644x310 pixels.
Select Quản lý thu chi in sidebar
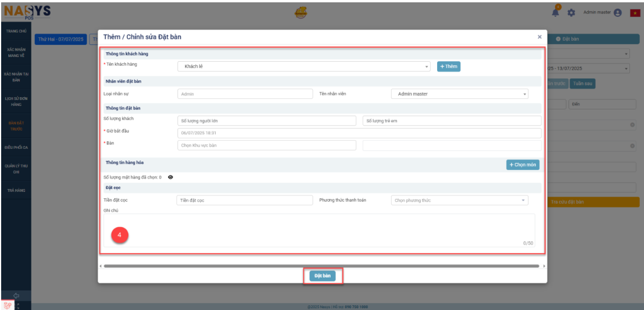16,169
